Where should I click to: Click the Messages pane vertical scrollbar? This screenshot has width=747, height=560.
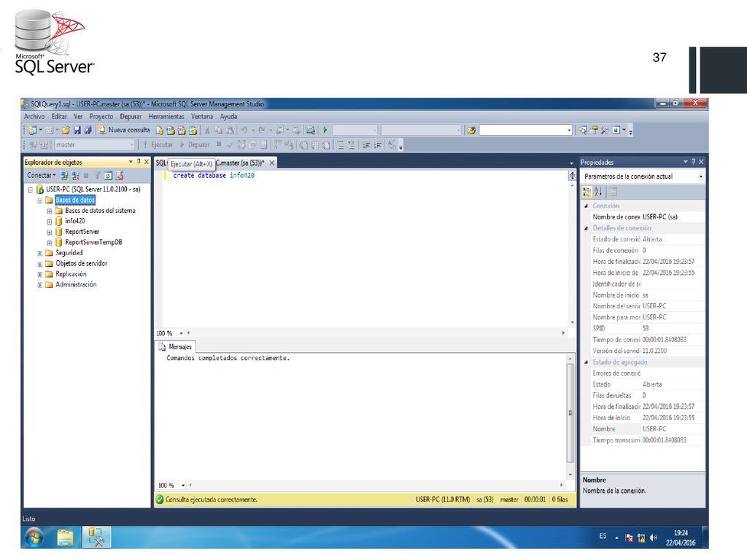pyautogui.click(x=570, y=413)
